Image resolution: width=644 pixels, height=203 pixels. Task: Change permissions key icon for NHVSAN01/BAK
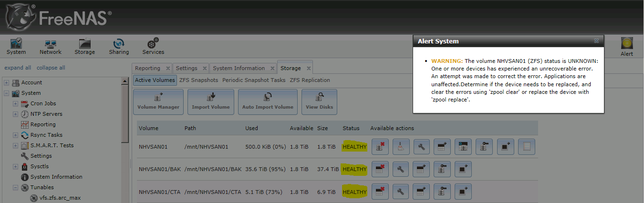(442, 169)
